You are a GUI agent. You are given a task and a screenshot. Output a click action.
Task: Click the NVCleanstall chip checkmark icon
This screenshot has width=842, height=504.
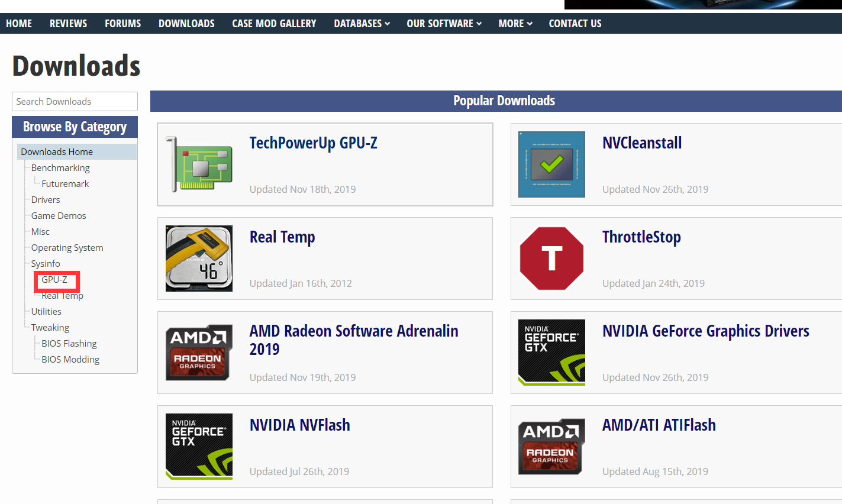(551, 164)
